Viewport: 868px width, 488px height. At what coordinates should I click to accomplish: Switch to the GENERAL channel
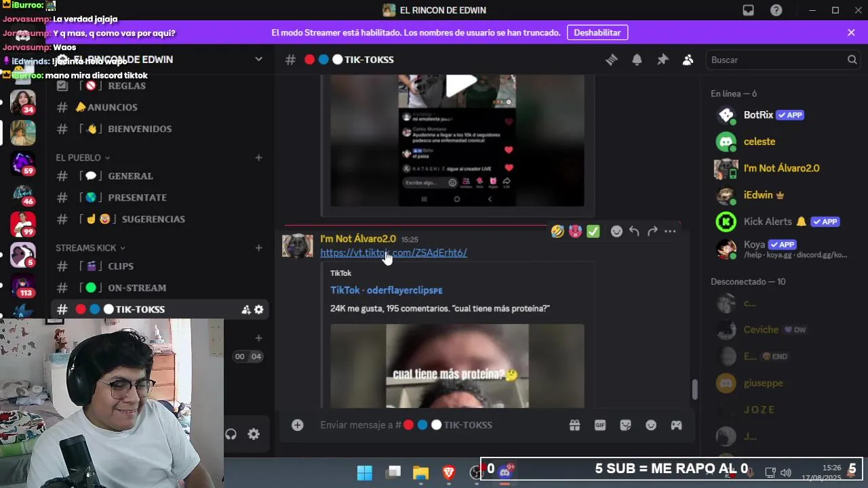[160, 176]
